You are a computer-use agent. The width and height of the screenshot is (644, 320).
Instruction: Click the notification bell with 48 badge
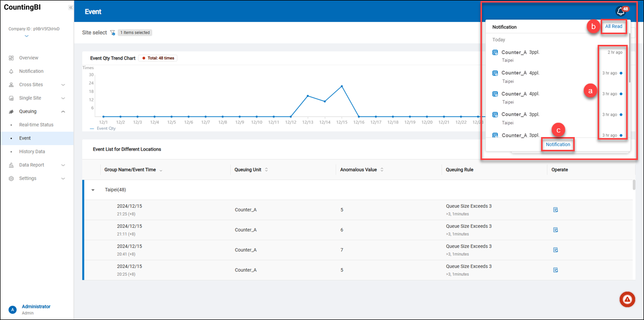(x=621, y=11)
